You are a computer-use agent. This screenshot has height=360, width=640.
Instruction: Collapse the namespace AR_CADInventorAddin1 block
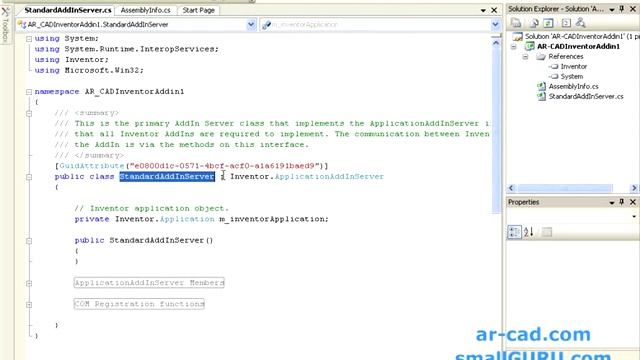(x=29, y=92)
